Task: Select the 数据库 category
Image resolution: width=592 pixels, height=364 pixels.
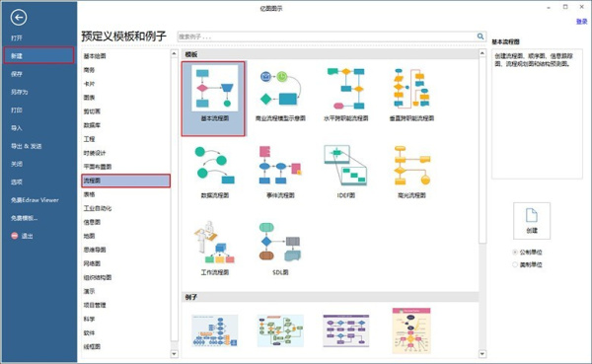Action: click(x=92, y=125)
